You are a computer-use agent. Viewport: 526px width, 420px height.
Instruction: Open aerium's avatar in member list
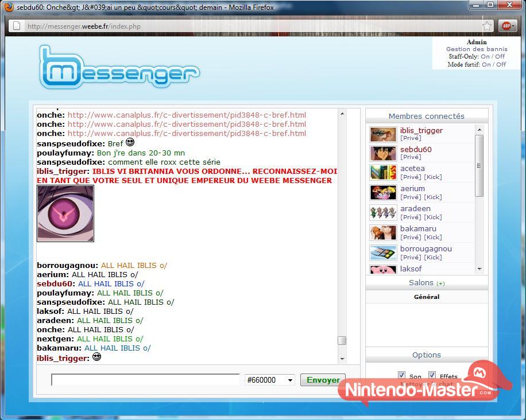[x=383, y=193]
